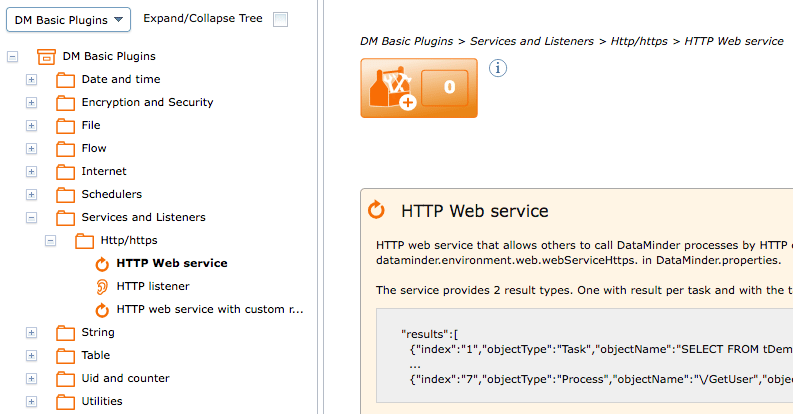
Task: Click the HTTP listener ear icon
Action: [x=102, y=287]
